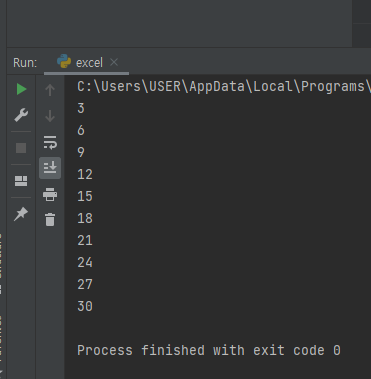Place cursor on output line 30
Viewport: 371px width, 379px height.
(x=85, y=306)
